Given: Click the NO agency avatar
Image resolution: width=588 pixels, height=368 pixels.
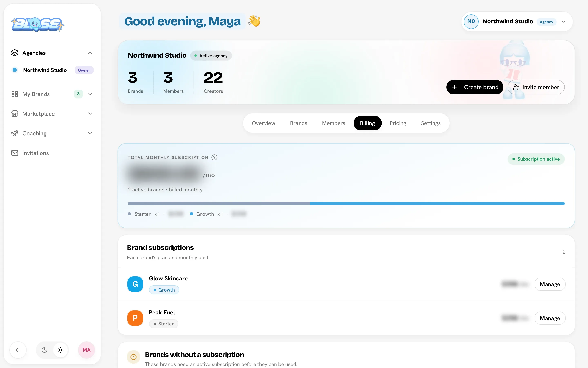Looking at the screenshot, I should click(471, 21).
